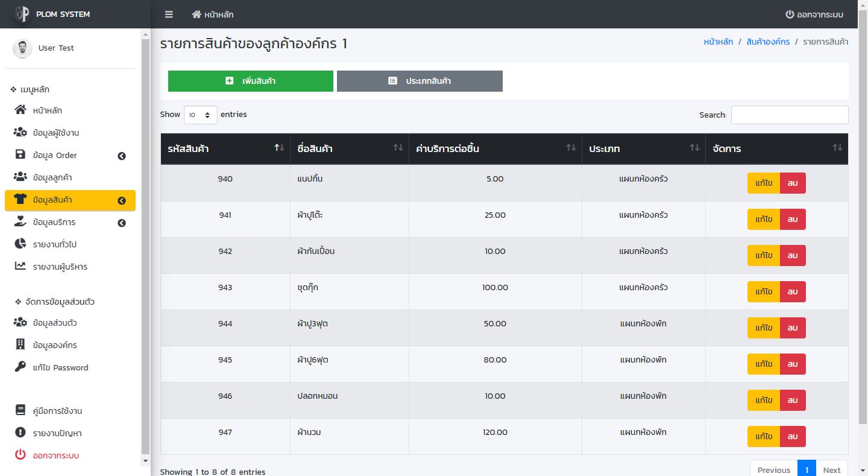Expand the ข้อมูลบริการ submenu arrow
This screenshot has height=476, width=868.
point(122,223)
